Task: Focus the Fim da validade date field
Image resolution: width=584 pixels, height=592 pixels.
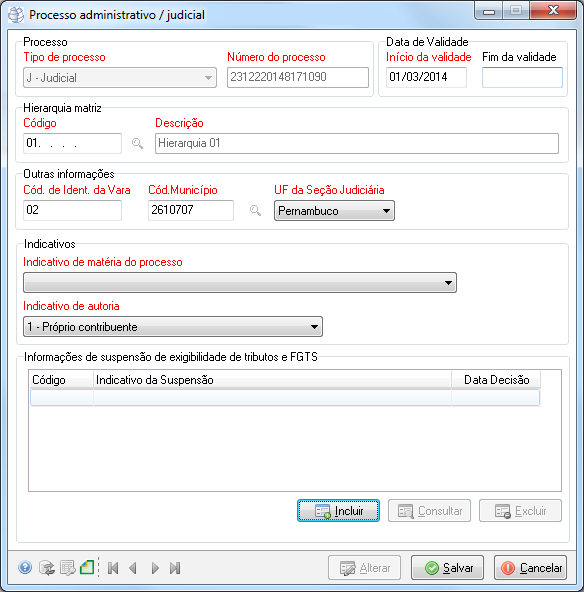Action: pyautogui.click(x=522, y=77)
